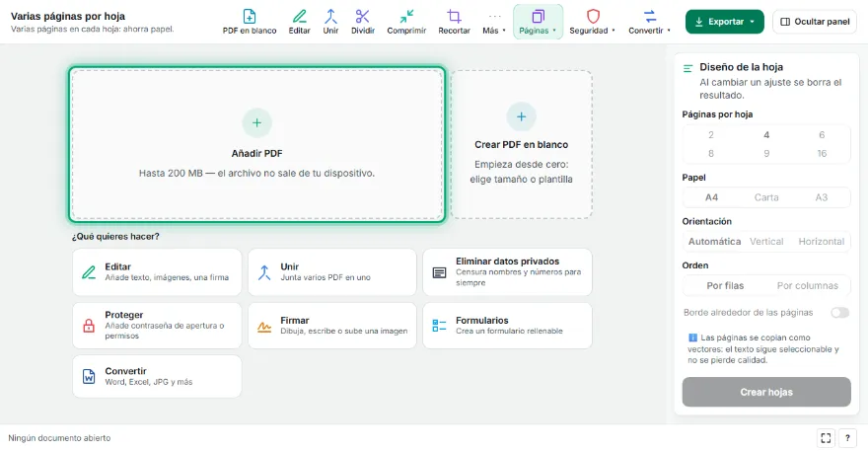Click the Seguridad shield icon
The width and height of the screenshot is (868, 451).
(x=593, y=16)
